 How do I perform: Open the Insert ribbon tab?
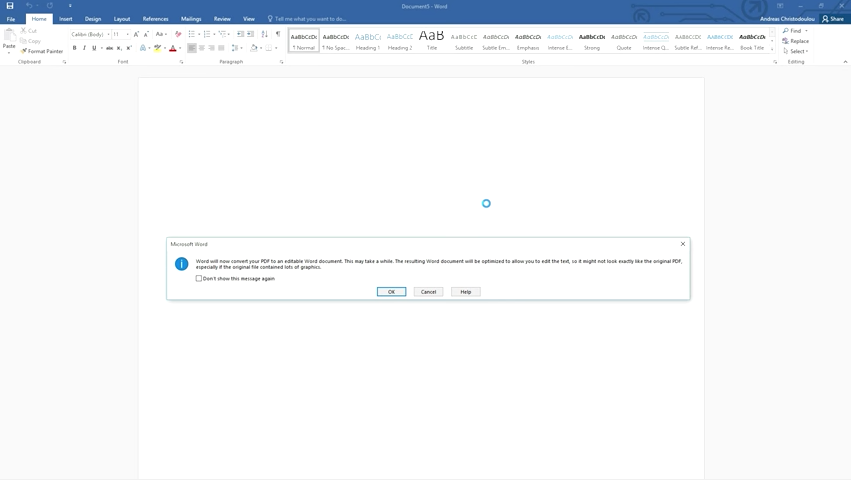[x=65, y=19]
